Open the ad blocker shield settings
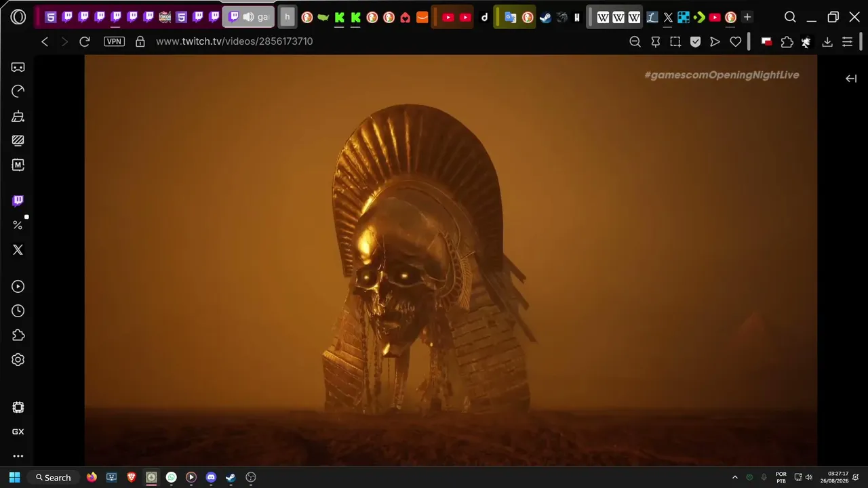 (695, 42)
